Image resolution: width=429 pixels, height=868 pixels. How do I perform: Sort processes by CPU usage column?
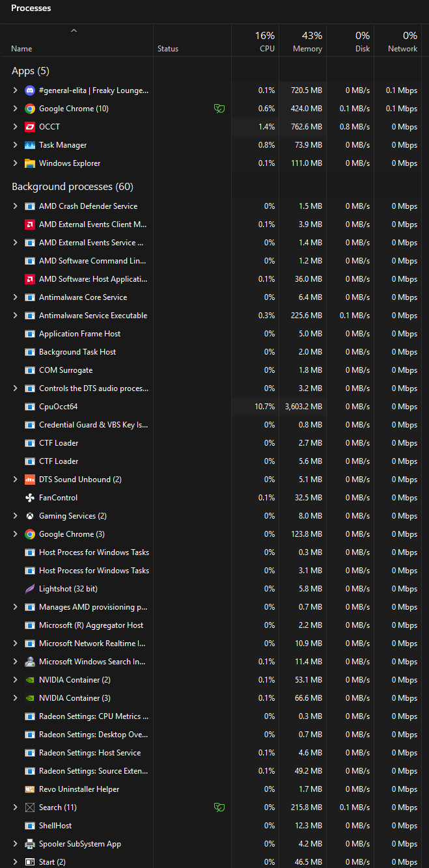coord(256,42)
